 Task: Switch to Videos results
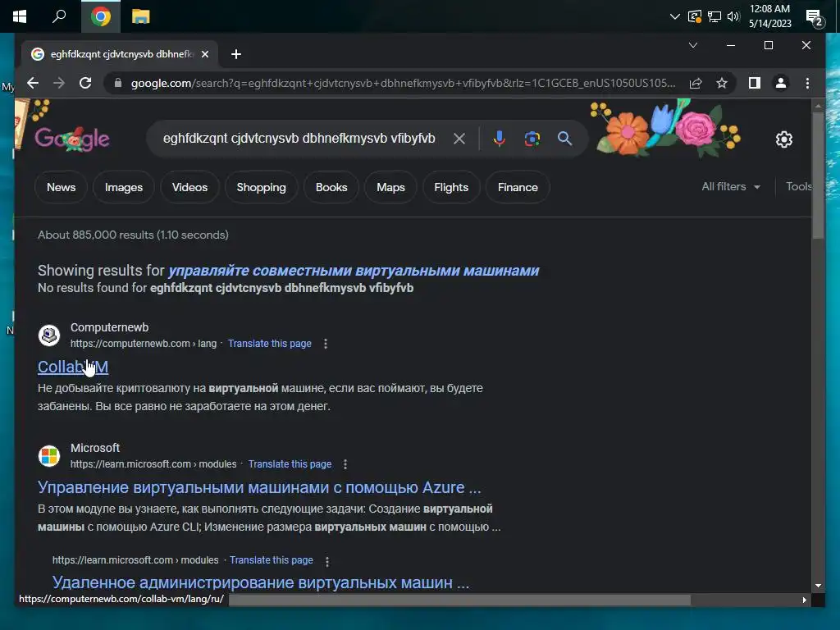point(189,187)
